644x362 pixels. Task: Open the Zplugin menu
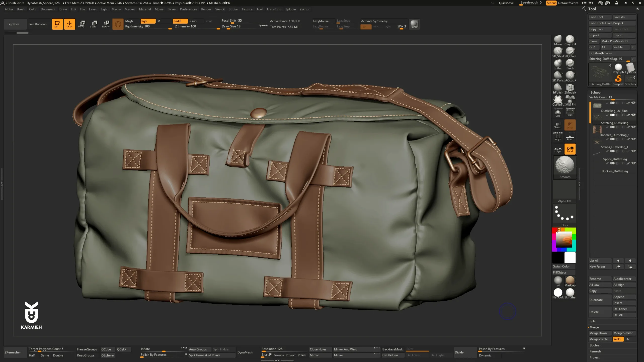click(x=290, y=9)
